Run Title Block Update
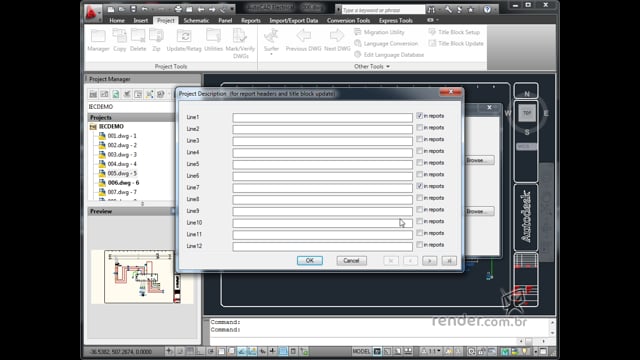The width and height of the screenshot is (640, 360). [x=456, y=43]
